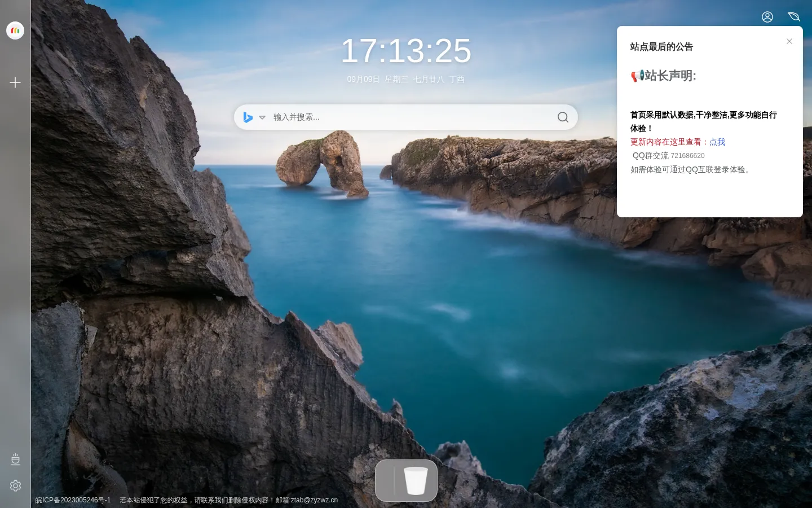Screen dimensions: 812x508
Task: Toggle minimalist mode with the leaf icon
Action: pyautogui.click(x=794, y=17)
